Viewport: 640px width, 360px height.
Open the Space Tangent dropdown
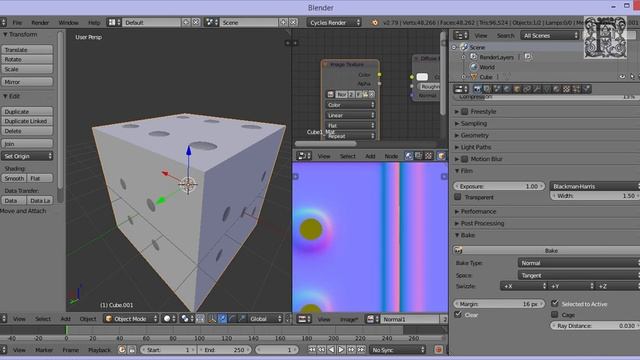tap(579, 275)
